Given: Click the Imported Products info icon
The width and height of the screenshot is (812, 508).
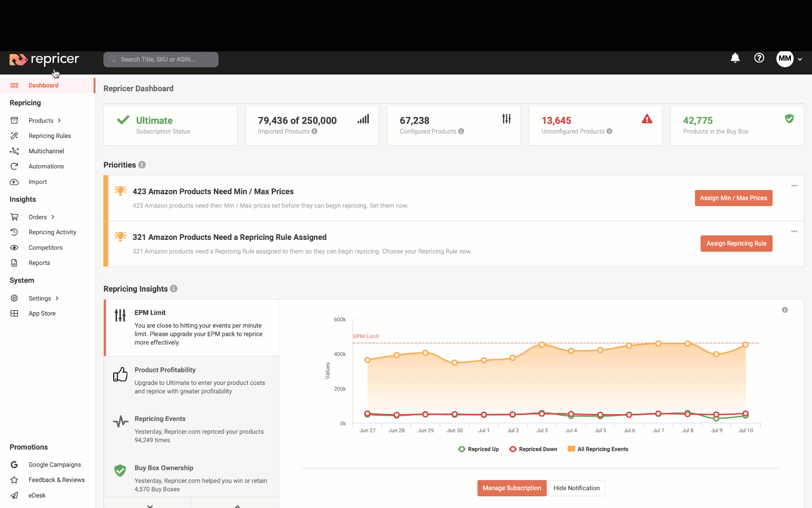Looking at the screenshot, I should coord(314,131).
